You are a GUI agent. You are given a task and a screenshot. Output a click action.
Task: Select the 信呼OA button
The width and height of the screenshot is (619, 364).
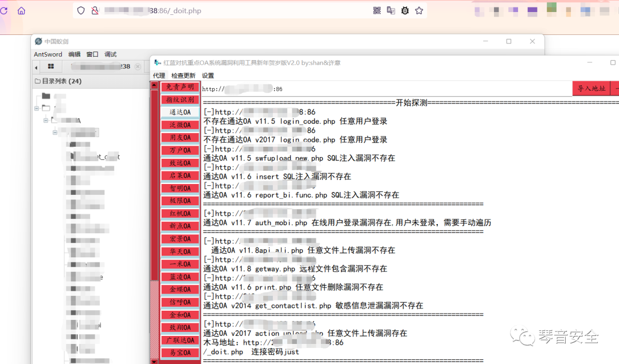(180, 302)
